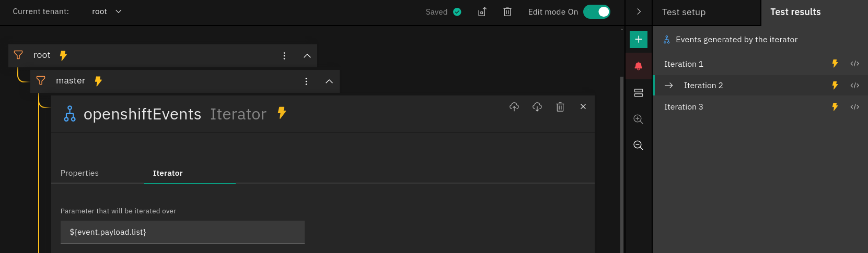Click the zoom in magnifier icon
The image size is (868, 253).
point(638,119)
